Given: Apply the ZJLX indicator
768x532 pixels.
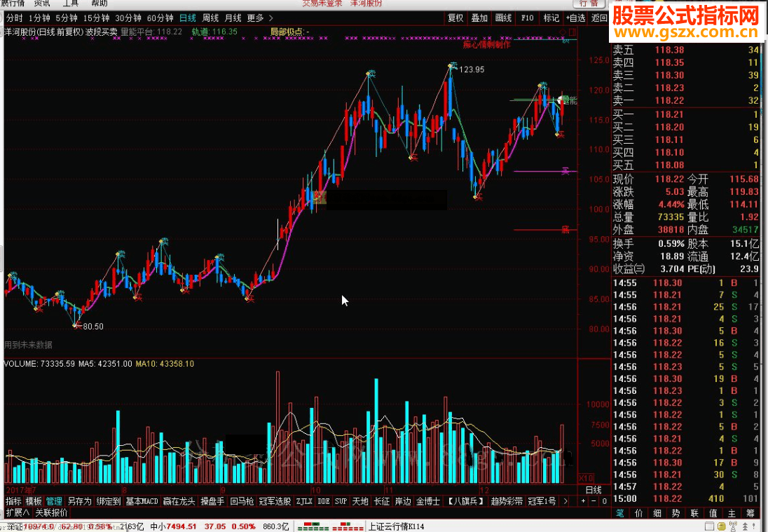Looking at the screenshot, I should (304, 501).
